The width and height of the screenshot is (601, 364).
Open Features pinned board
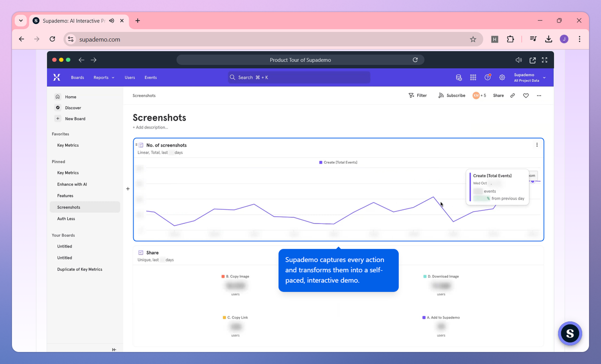pyautogui.click(x=65, y=196)
